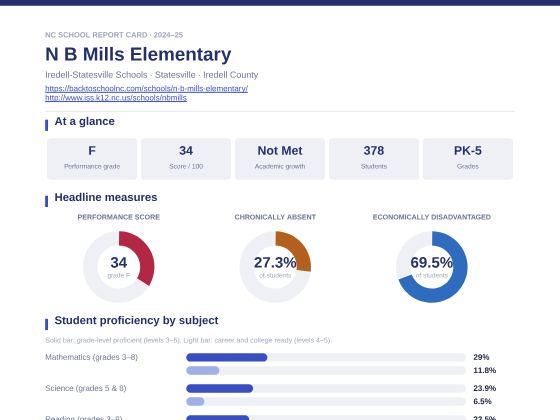Click the ECONOMICALLY DISADVANTAGED chart label
The image size is (560, 420).
pos(432,217)
